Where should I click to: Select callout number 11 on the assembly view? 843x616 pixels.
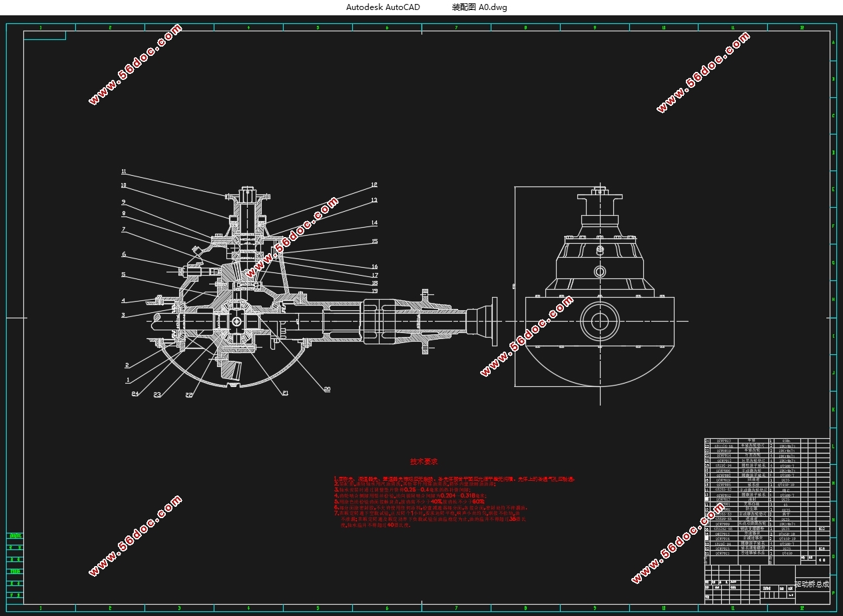click(124, 172)
